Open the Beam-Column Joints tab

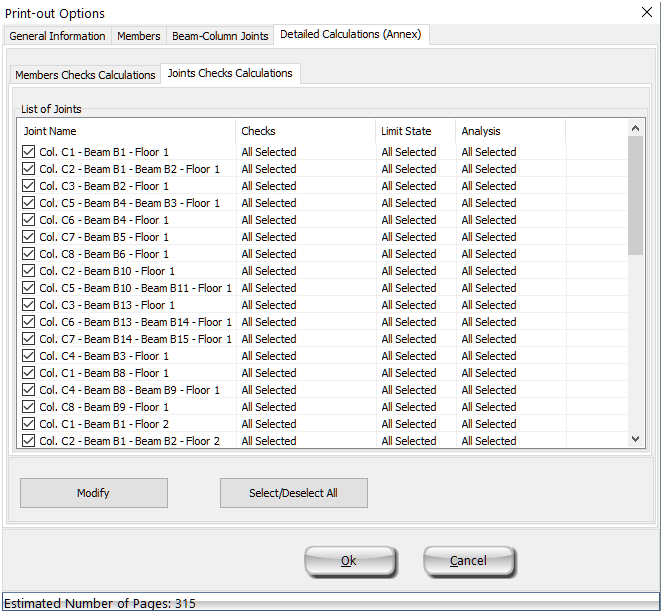click(x=220, y=36)
